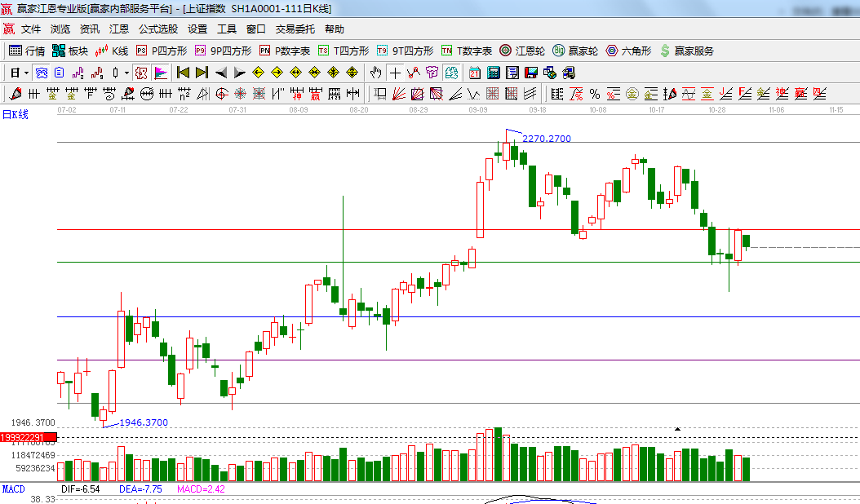860x504 pixels.
Task: Jump to first bar with skip-to-start arrow
Action: pyautogui.click(x=183, y=73)
